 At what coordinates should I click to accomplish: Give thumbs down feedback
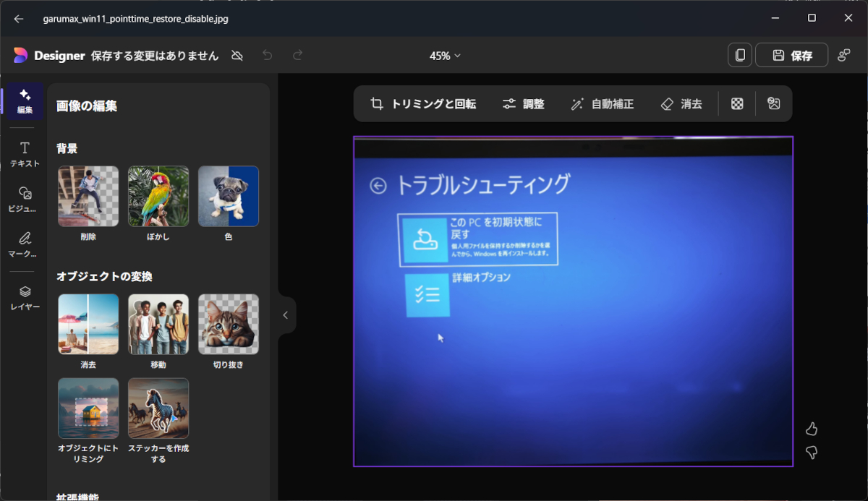tap(812, 453)
